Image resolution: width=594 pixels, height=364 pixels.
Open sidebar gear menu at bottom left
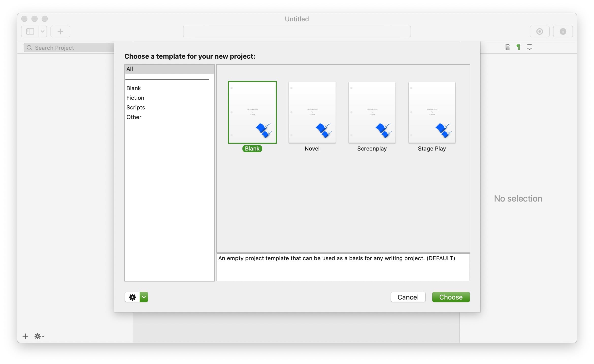(x=39, y=336)
